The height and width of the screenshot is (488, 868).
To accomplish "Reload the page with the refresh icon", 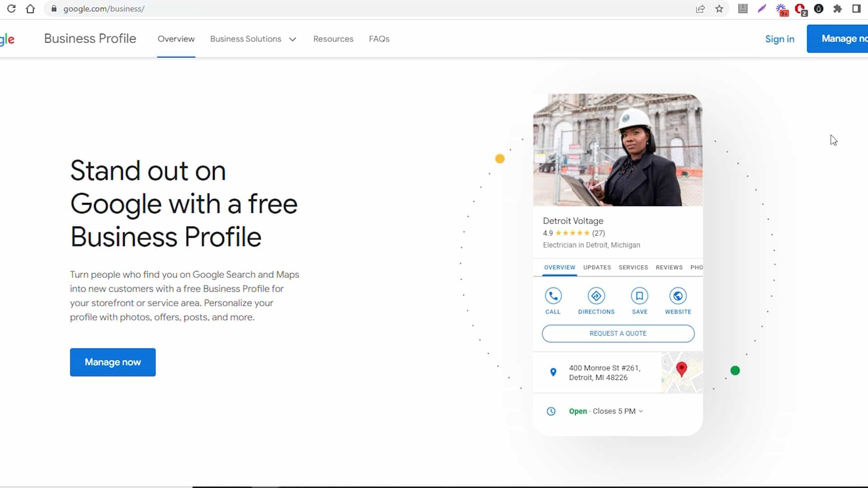I will pyautogui.click(x=11, y=9).
